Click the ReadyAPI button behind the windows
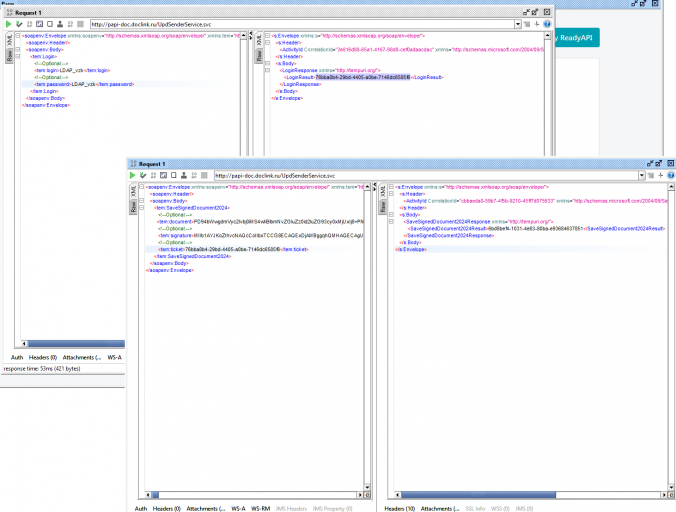676x512 pixels. [x=576, y=38]
